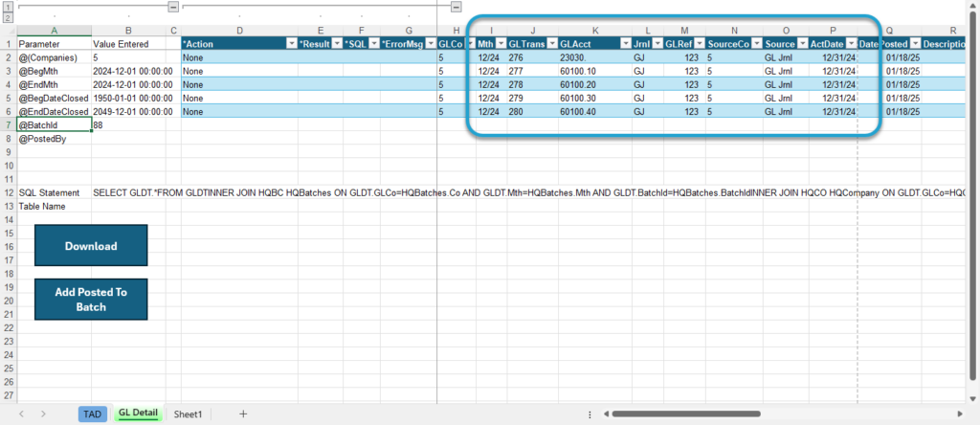980x425 pixels.
Task: Click the Add Posted To Batch button
Action: [x=91, y=300]
